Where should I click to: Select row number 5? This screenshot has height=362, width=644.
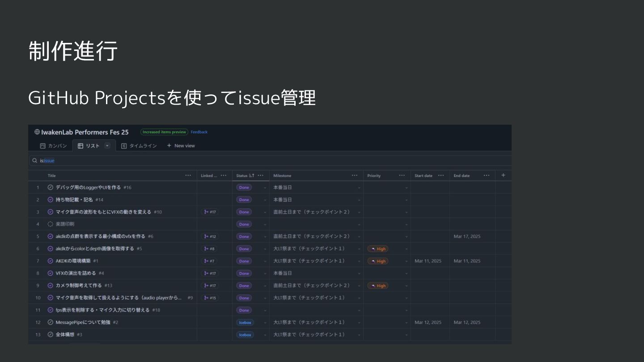point(38,236)
